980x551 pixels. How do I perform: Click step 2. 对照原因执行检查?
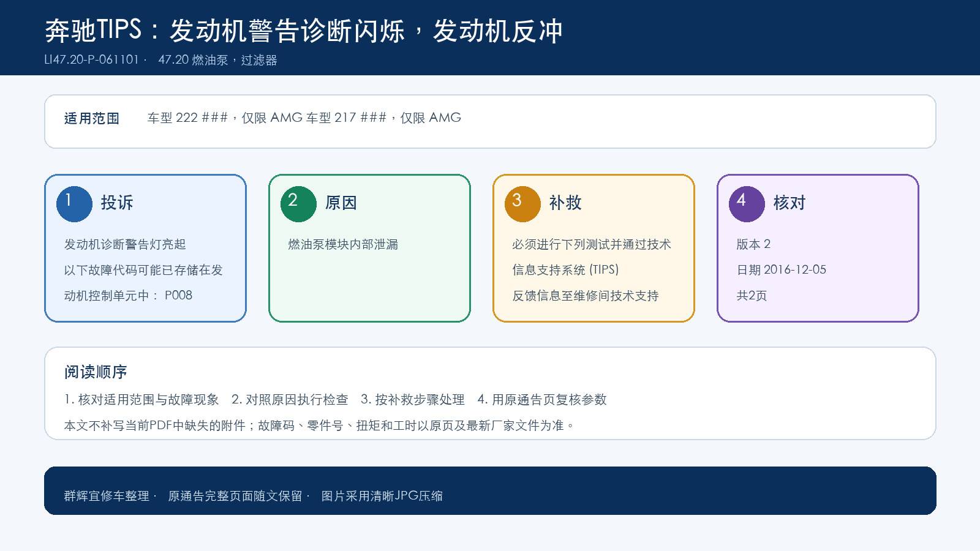[290, 400]
